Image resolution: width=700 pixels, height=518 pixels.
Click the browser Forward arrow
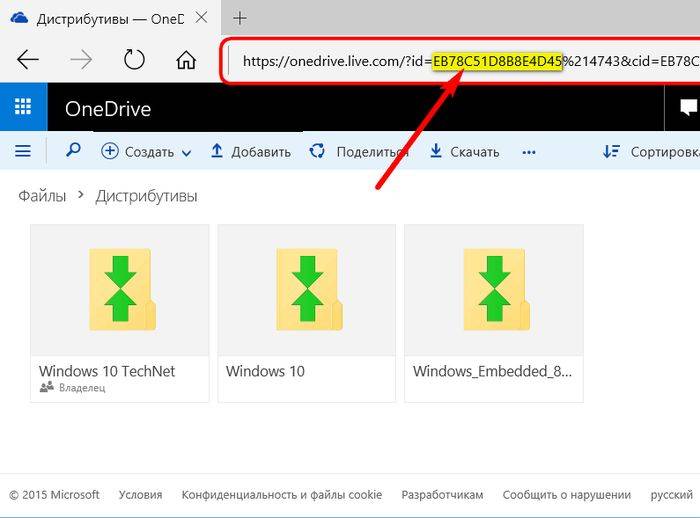click(81, 60)
